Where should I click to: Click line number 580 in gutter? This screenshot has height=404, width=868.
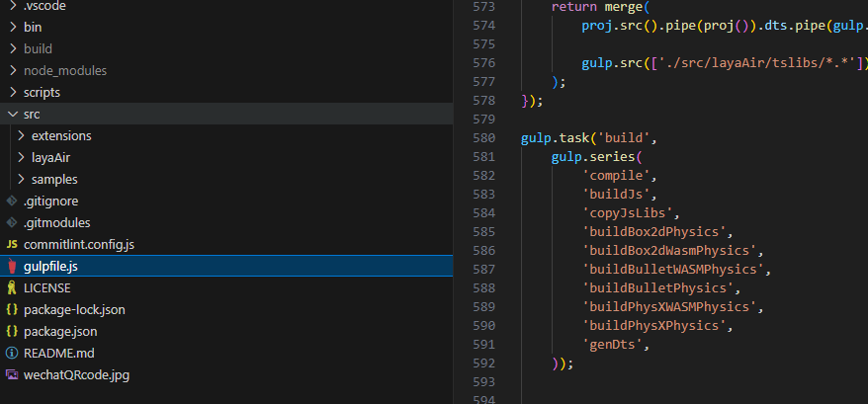point(483,138)
